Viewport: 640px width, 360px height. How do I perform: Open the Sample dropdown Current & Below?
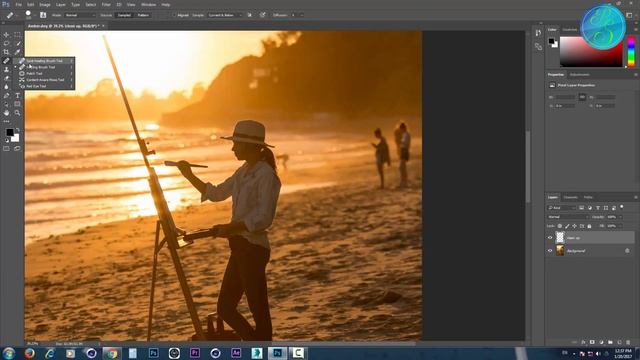(x=224, y=15)
